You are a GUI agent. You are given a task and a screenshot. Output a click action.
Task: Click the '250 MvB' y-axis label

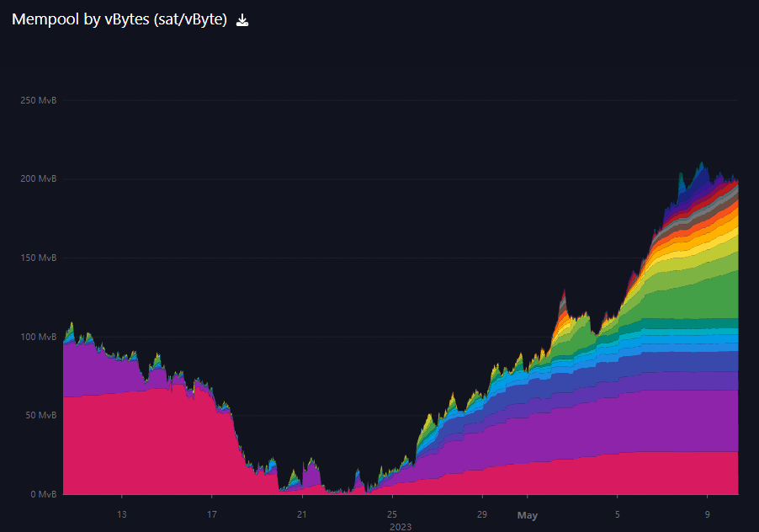[x=38, y=100]
